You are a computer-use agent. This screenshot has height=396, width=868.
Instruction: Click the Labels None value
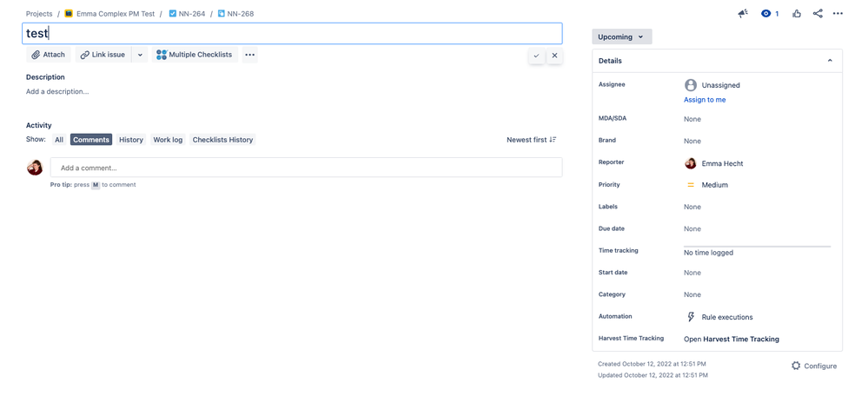[x=692, y=207]
